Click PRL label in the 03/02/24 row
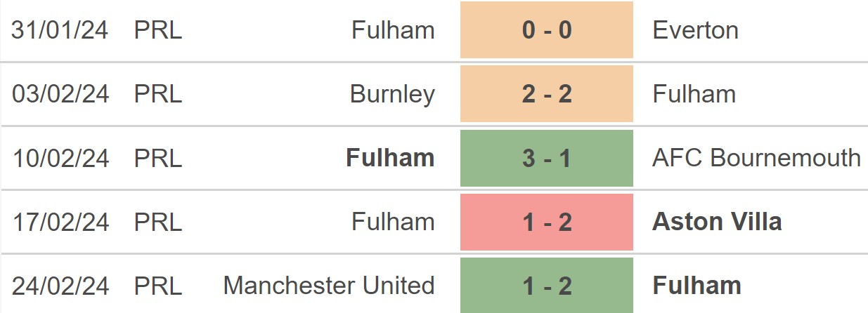The image size is (868, 313). pos(158,94)
